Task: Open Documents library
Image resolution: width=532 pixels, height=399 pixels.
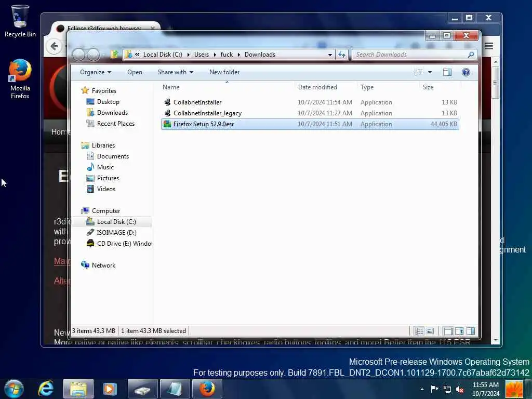Action: (113, 156)
